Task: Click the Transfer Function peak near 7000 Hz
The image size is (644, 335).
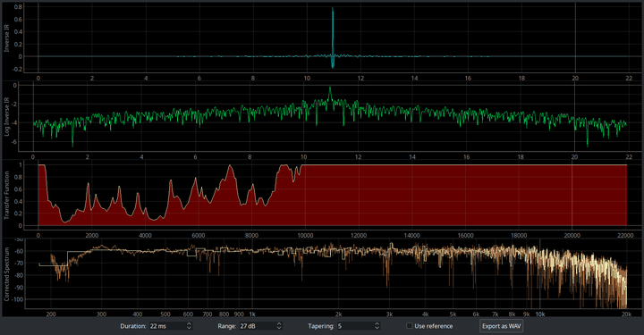Action: pyautogui.click(x=230, y=167)
